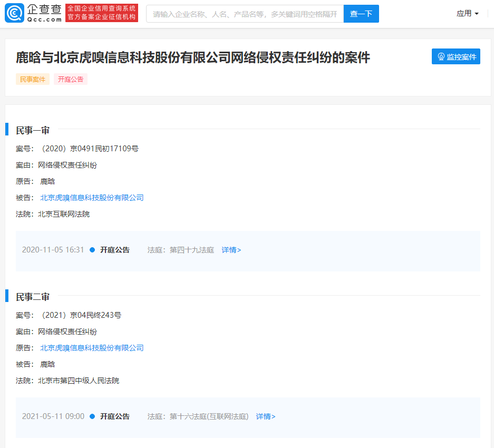Click the red 全国企业信用查询系统 banner

pos(101,13)
